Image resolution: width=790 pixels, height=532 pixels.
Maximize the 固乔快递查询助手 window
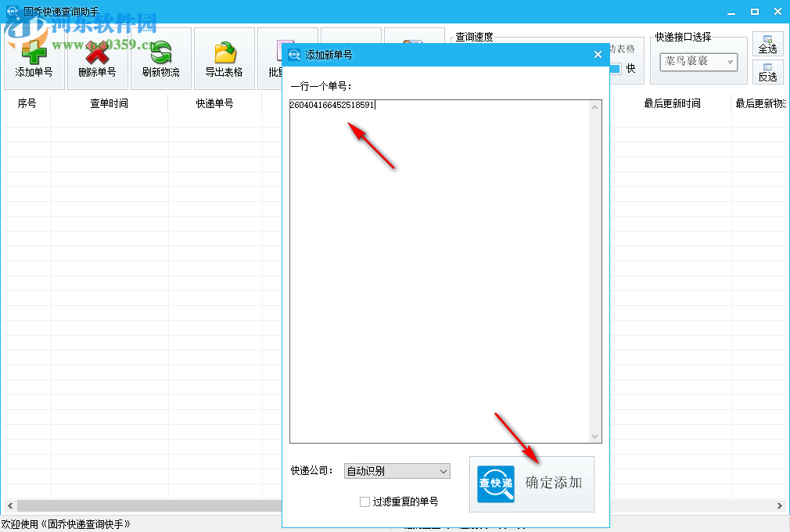(x=754, y=12)
